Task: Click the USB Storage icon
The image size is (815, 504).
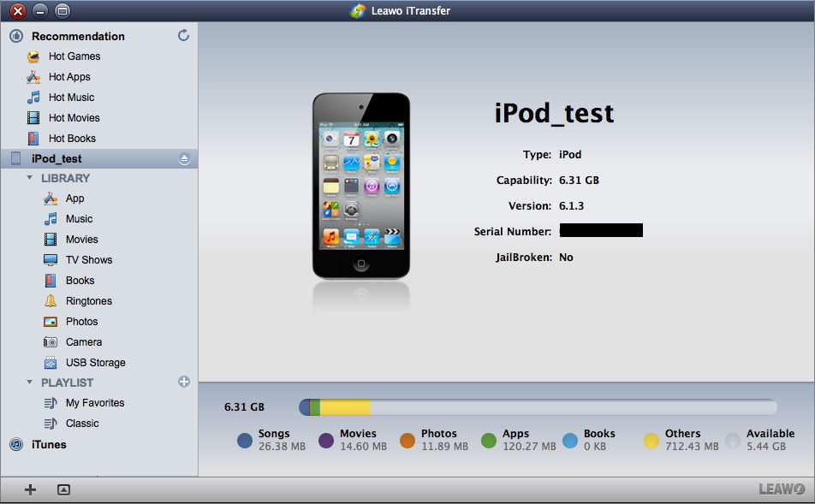Action: [51, 363]
